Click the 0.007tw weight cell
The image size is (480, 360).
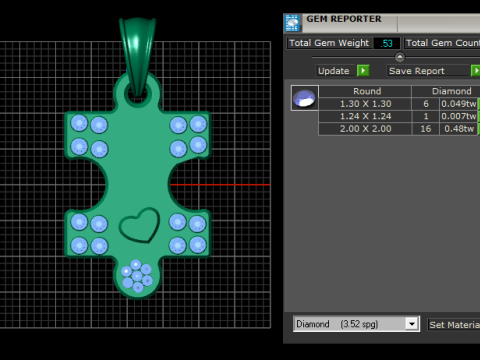pos(459,116)
